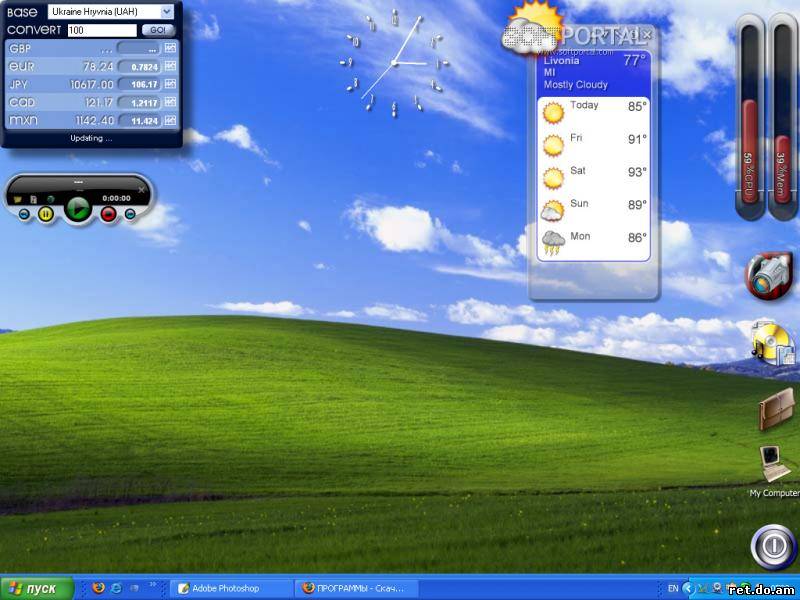Show the chart for the MXN rate

tap(170, 120)
